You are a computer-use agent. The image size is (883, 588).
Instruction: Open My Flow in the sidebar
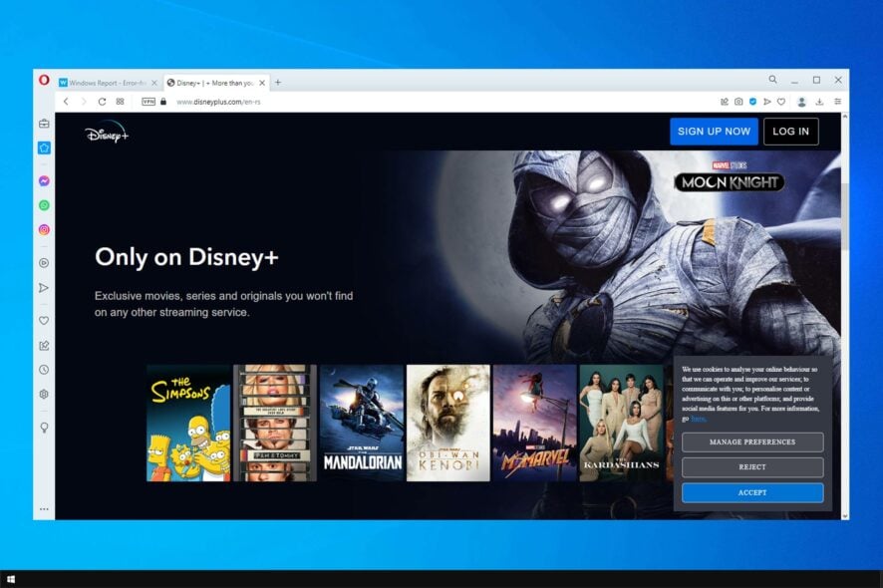(44, 288)
